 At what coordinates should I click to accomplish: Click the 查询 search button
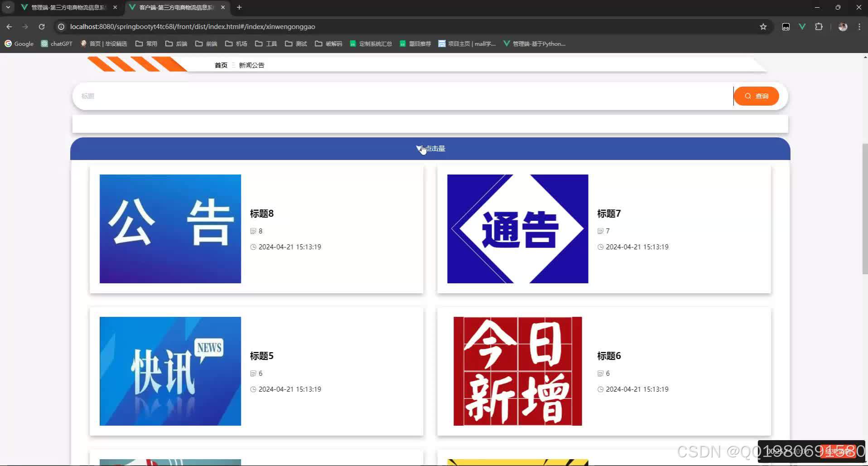pos(757,96)
